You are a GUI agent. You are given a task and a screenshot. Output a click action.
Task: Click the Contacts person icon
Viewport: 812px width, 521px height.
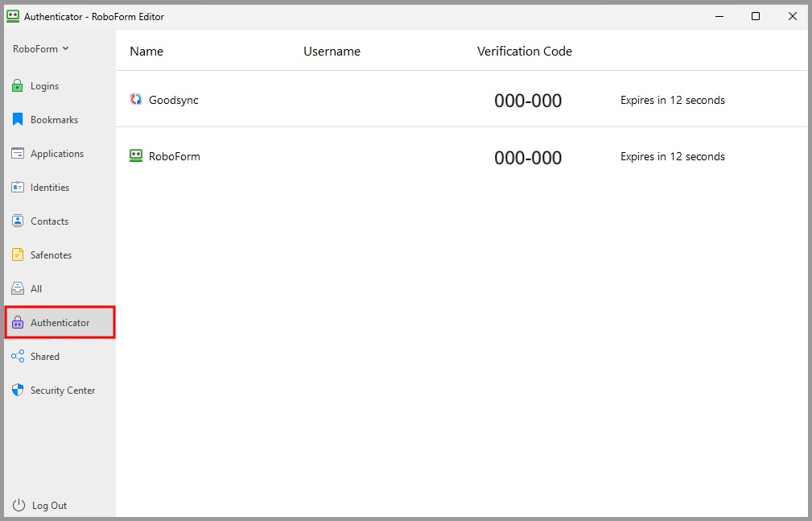click(18, 221)
